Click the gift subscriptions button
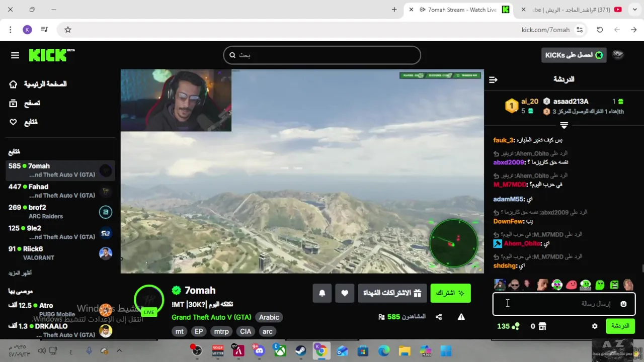This screenshot has height=362, width=644. click(x=392, y=293)
